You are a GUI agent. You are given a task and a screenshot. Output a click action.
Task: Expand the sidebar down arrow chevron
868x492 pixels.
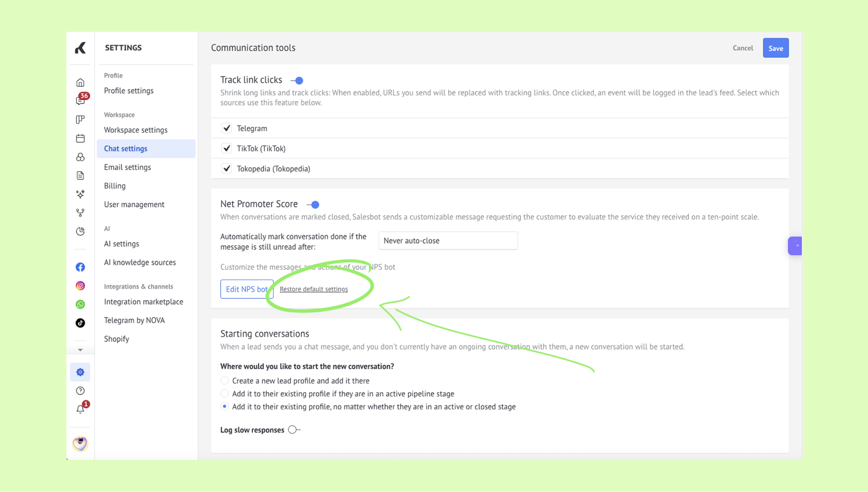pyautogui.click(x=80, y=350)
